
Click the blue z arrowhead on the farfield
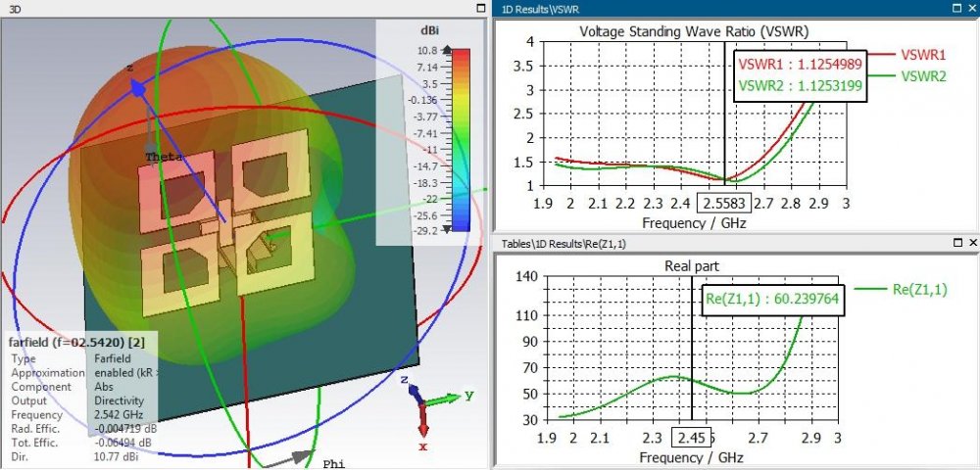click(138, 90)
